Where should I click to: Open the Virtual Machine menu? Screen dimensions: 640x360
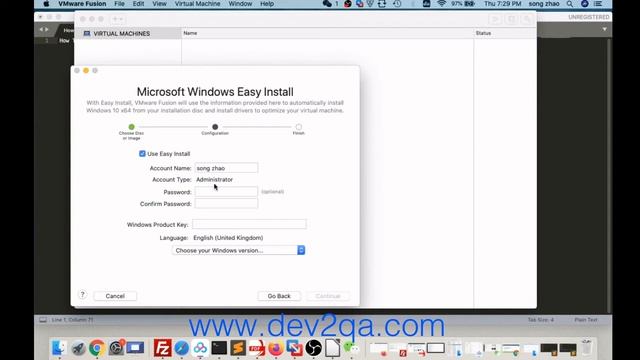click(198, 4)
